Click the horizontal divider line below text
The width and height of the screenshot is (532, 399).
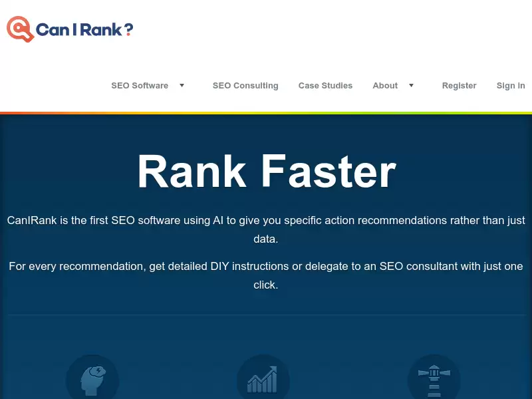267,315
